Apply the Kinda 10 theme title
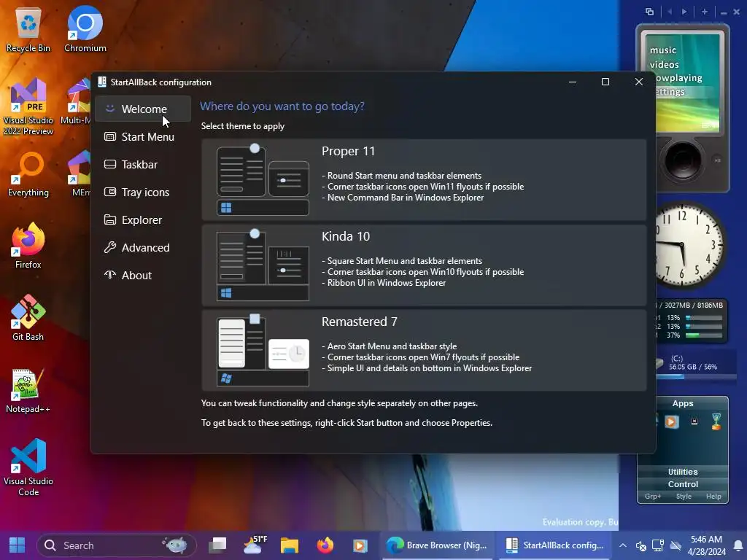747x560 pixels. (345, 236)
